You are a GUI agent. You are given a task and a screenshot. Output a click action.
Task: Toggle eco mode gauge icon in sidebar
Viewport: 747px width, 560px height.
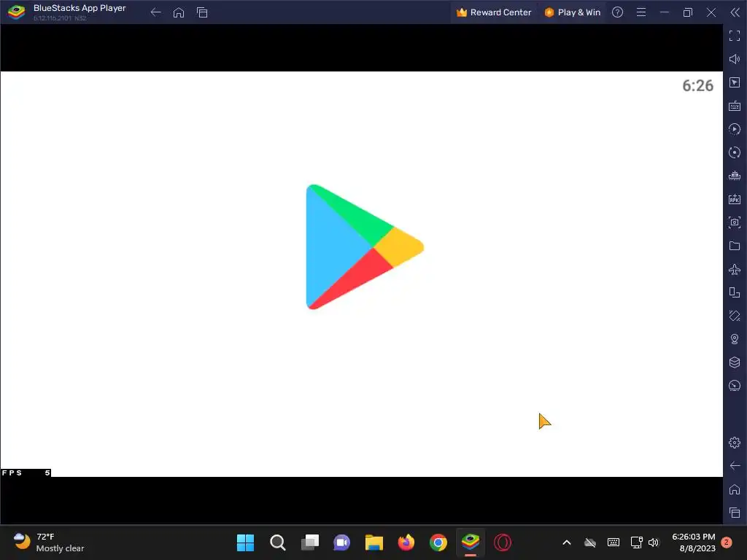pyautogui.click(x=735, y=386)
